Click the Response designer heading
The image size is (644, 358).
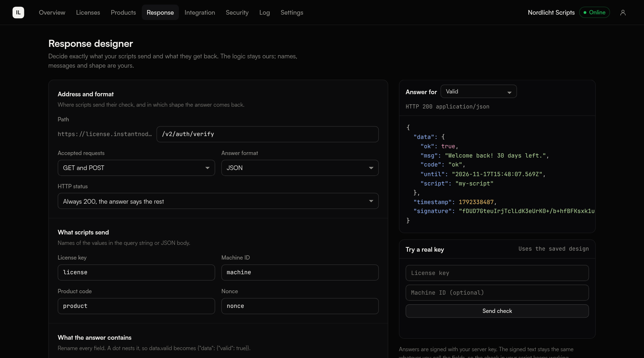(91, 44)
